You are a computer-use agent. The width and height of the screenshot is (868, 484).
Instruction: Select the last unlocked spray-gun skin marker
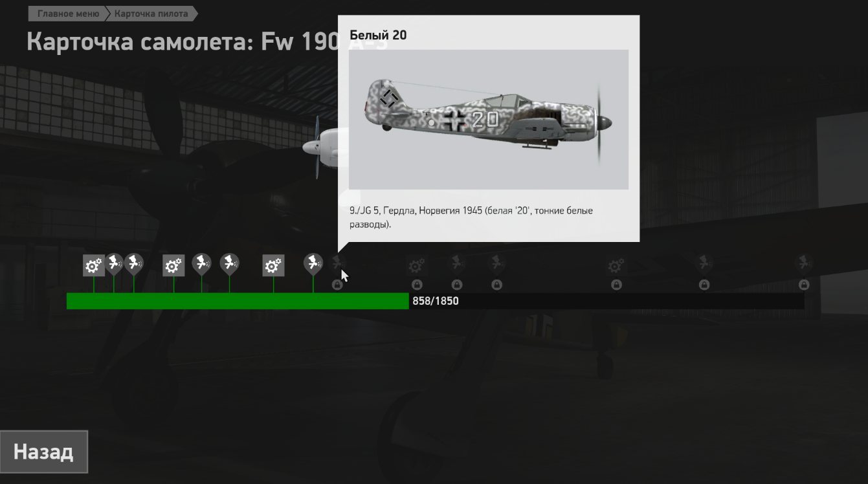coord(313,263)
